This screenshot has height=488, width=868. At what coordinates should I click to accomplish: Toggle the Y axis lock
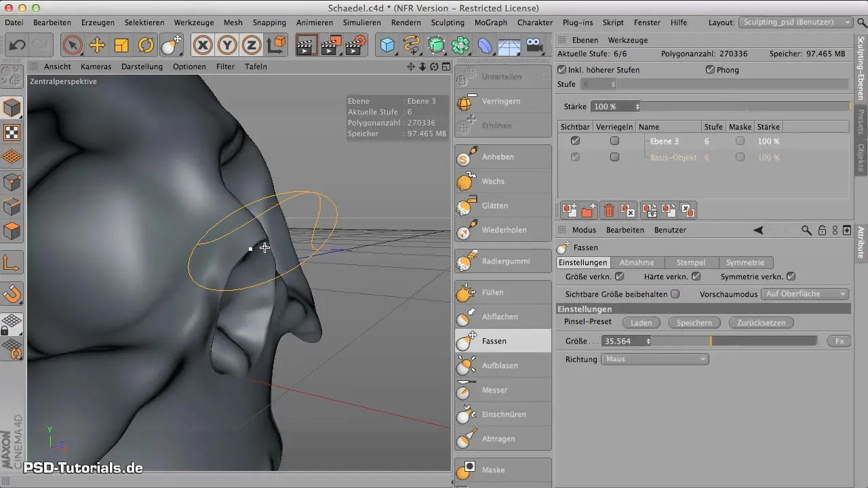(x=227, y=46)
